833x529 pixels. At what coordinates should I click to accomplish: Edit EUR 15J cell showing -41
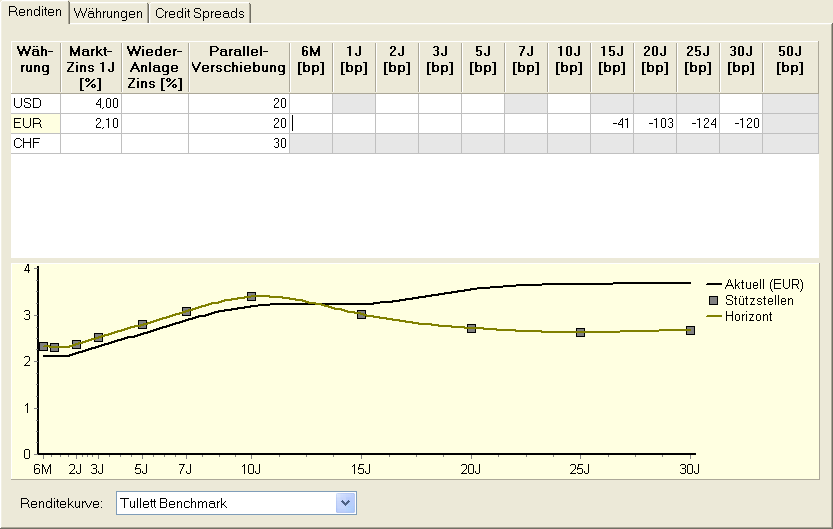[x=612, y=123]
